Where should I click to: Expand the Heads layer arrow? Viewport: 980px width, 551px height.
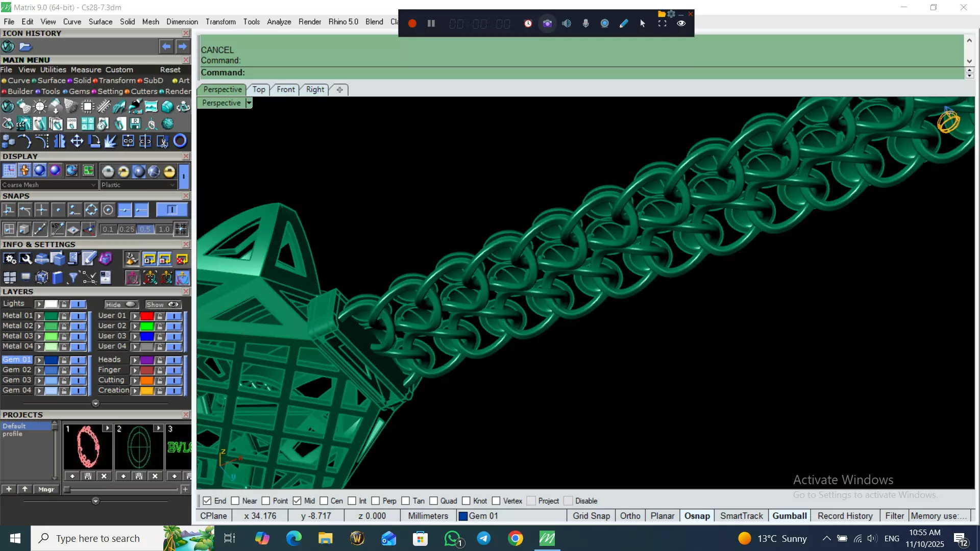pos(135,360)
